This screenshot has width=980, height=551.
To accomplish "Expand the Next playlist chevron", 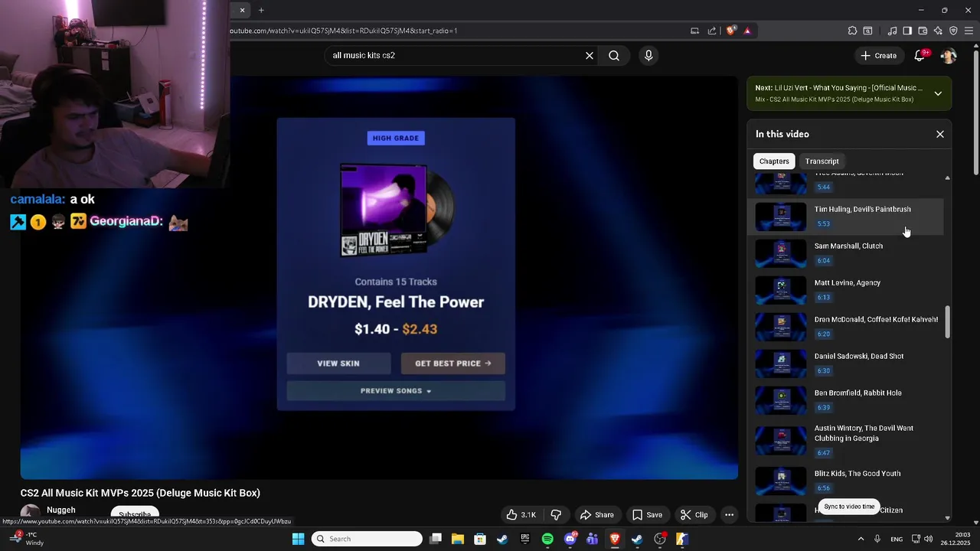I will pos(938,93).
